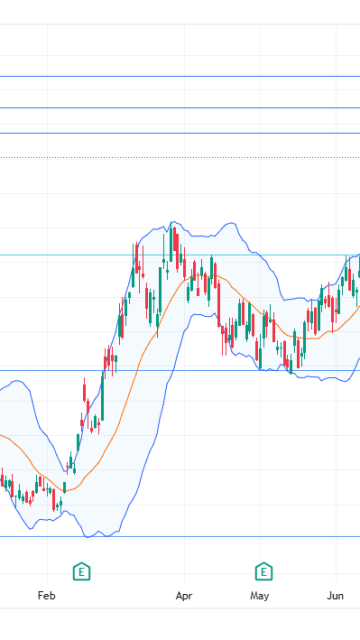Open the earnings marker E near Feb
Viewport: 360px width, 640px height.
coord(82,571)
